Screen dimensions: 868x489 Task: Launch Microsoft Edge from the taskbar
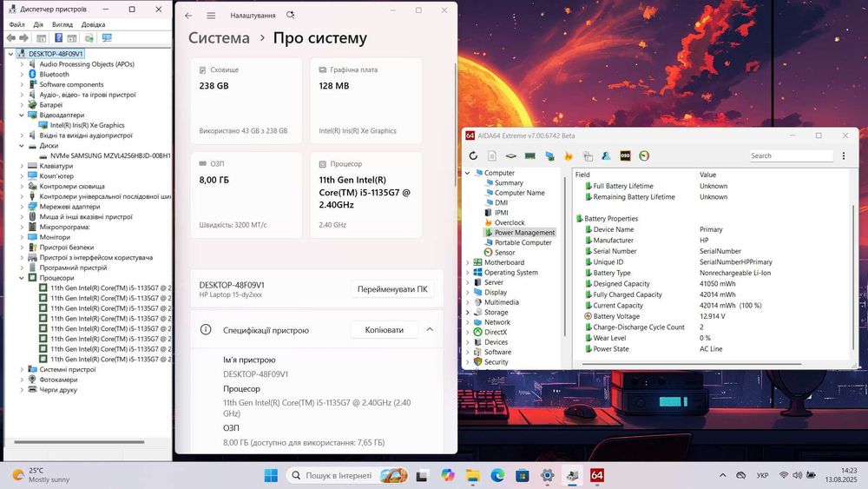pyautogui.click(x=497, y=475)
